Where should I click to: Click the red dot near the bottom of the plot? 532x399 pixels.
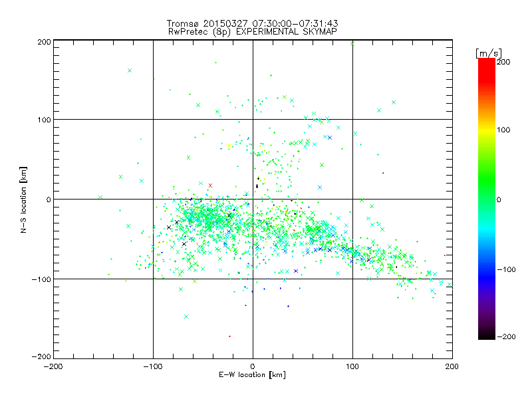(229, 336)
